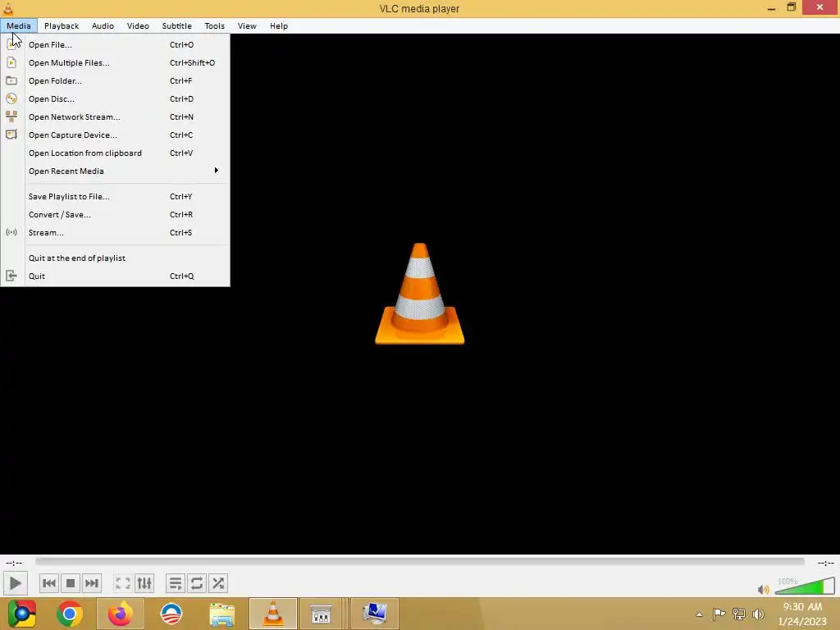Open the Help menu
This screenshot has height=630, width=840.
(x=279, y=25)
